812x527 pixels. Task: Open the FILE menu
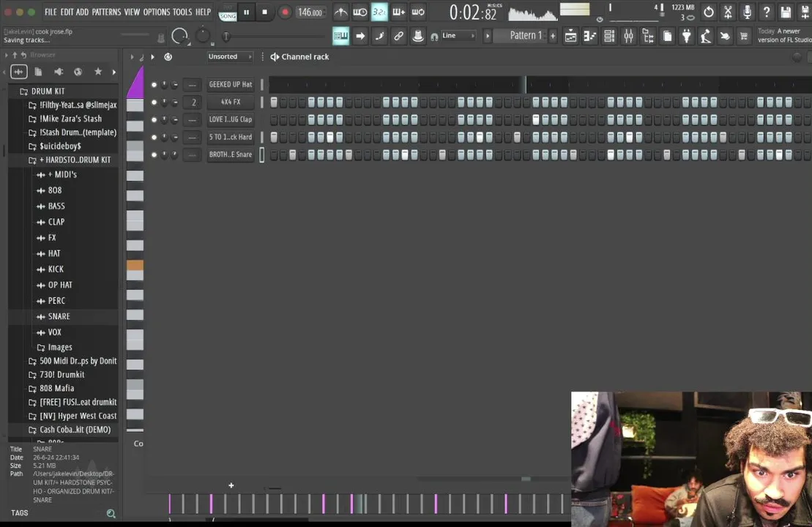pyautogui.click(x=51, y=12)
